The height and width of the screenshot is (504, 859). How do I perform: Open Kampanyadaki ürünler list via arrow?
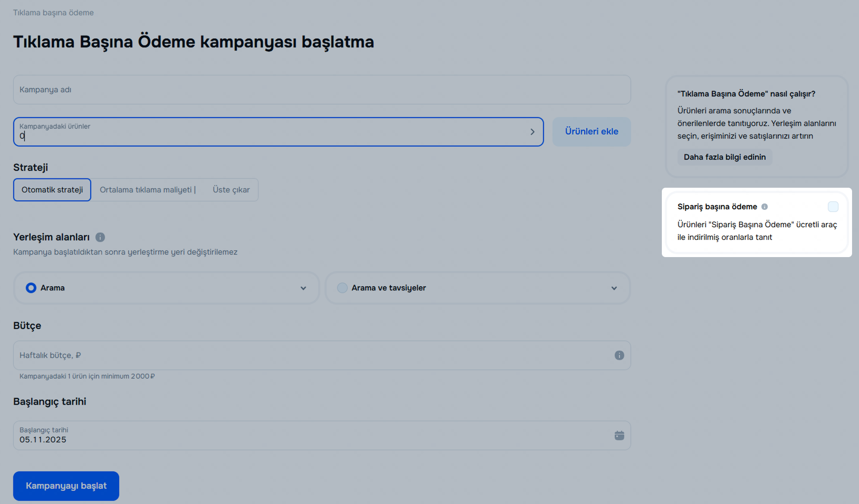pos(532,132)
